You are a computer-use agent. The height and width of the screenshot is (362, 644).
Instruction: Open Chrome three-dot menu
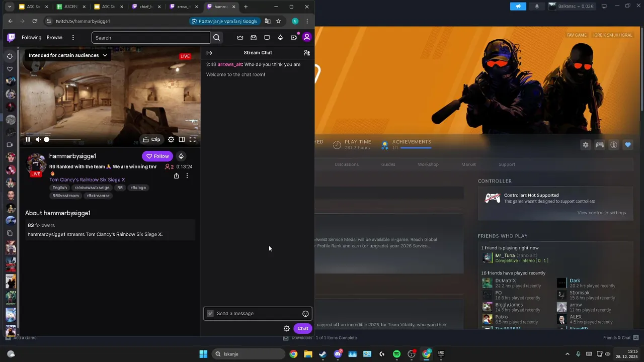307,21
